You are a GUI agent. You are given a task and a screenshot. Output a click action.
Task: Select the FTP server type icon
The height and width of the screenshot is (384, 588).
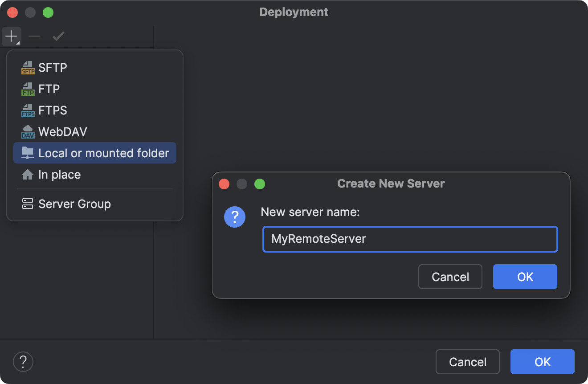[28, 89]
